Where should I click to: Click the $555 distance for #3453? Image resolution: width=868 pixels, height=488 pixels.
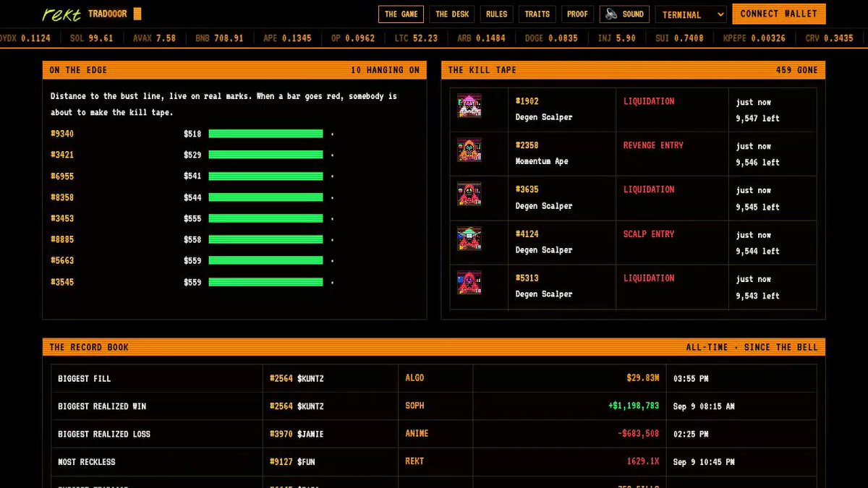tap(192, 218)
